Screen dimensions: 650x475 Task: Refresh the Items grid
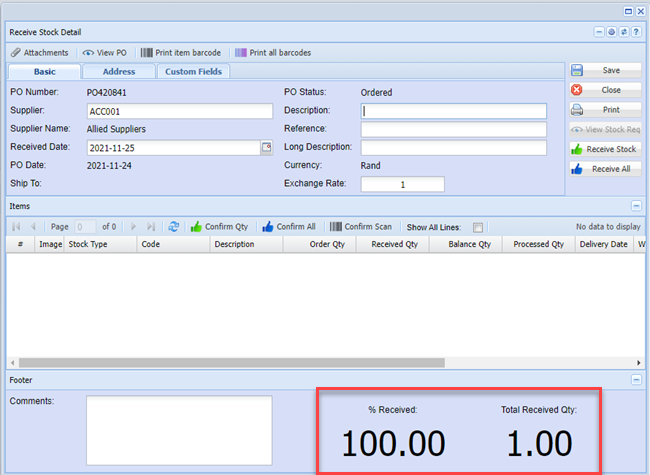tap(173, 227)
